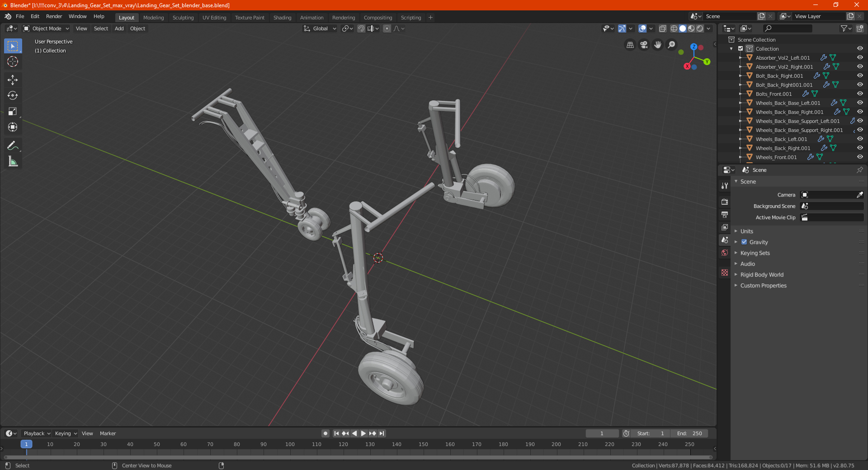Jump to the timeline start frame
868x470 pixels.
(336, 433)
